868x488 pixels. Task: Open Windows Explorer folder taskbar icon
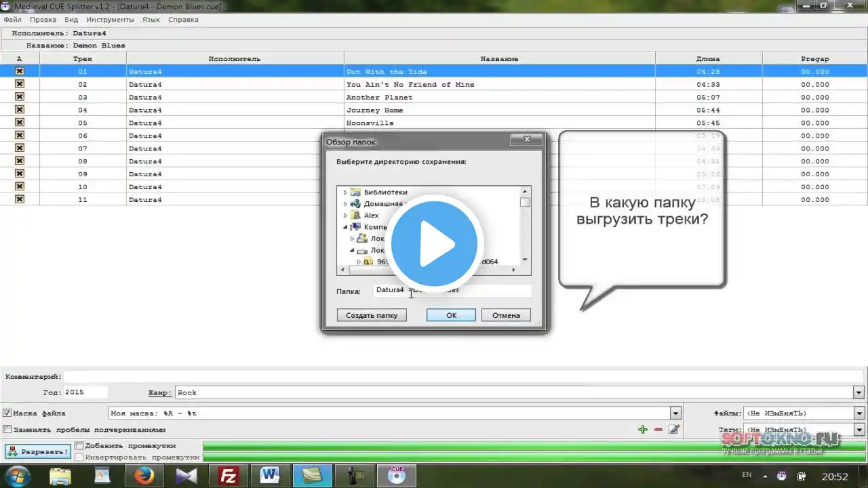click(60, 476)
